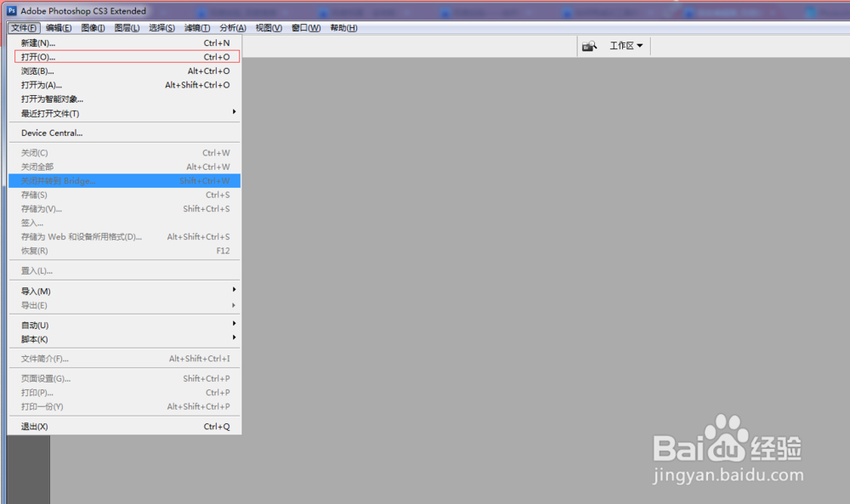Choose 新建(N)... from File menu
The width and height of the screenshot is (850, 504).
click(125, 42)
